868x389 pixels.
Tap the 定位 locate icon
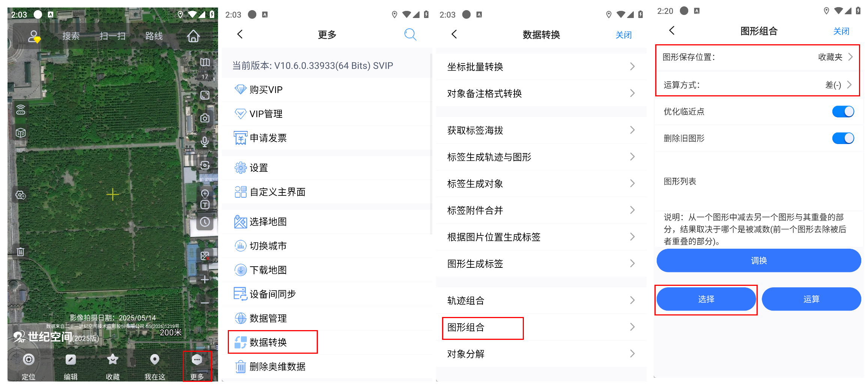pyautogui.click(x=29, y=366)
